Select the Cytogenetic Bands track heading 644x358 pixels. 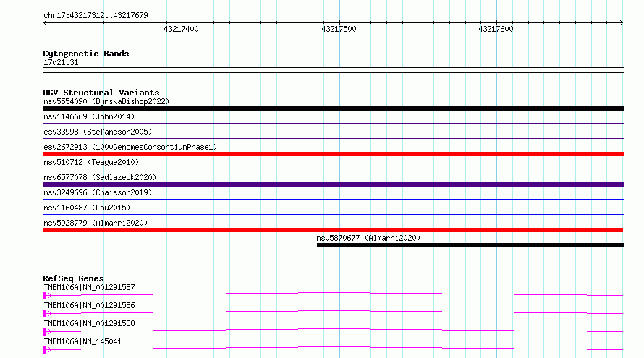(86, 54)
